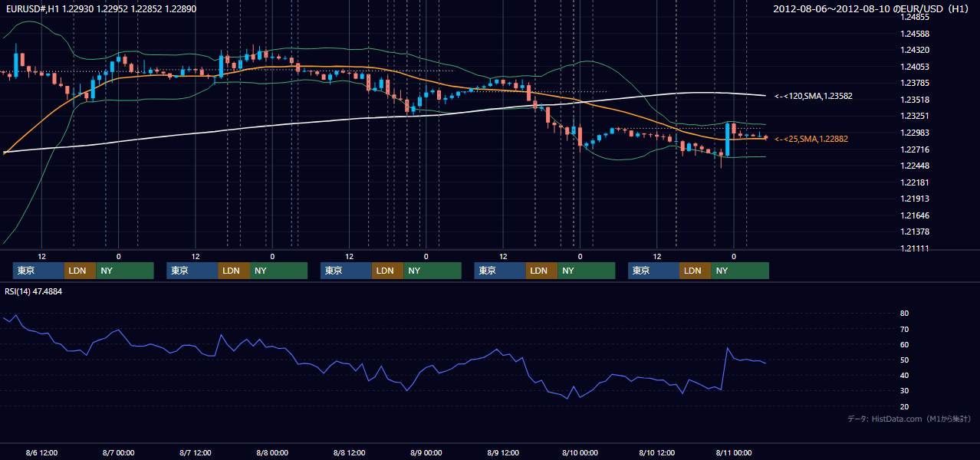This screenshot has width=980, height=460.
Task: Select the 8/9 00:00 time axis label
Action: (426, 452)
